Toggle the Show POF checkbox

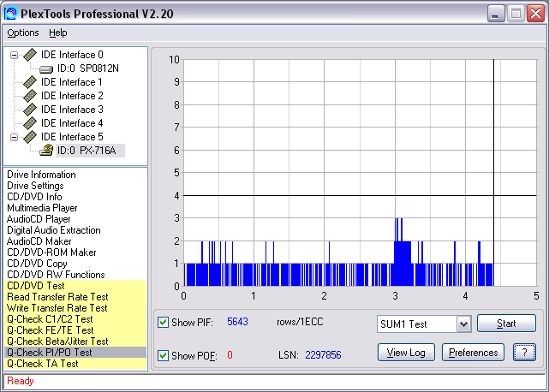click(163, 355)
